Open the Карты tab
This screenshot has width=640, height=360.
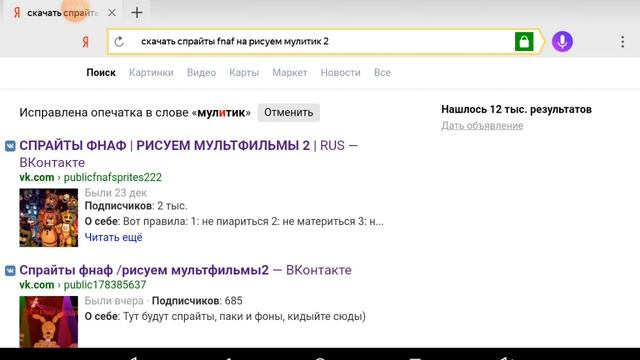click(x=244, y=73)
